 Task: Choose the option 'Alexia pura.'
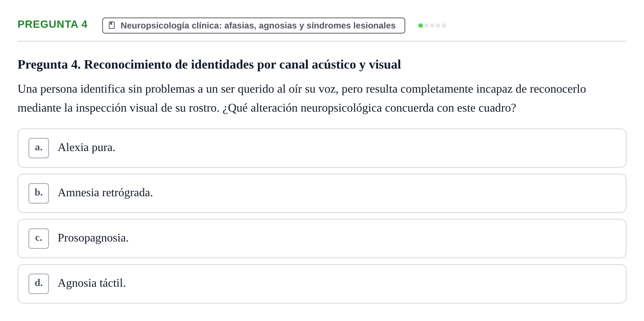(322, 148)
